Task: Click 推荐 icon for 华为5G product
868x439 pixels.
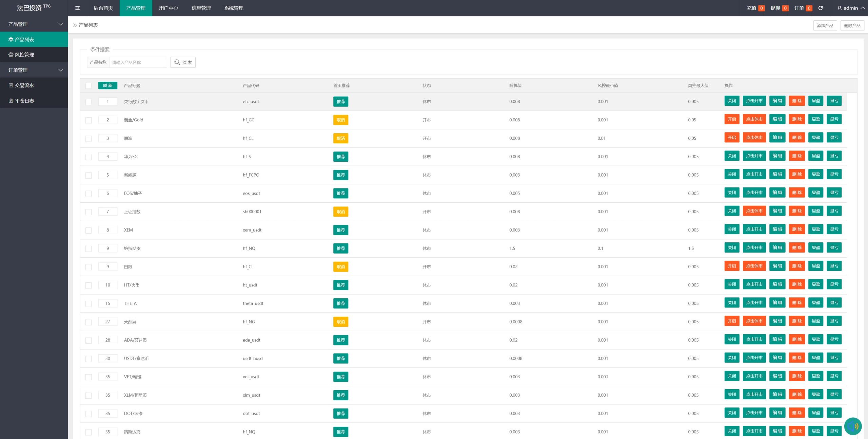Action: coord(340,156)
